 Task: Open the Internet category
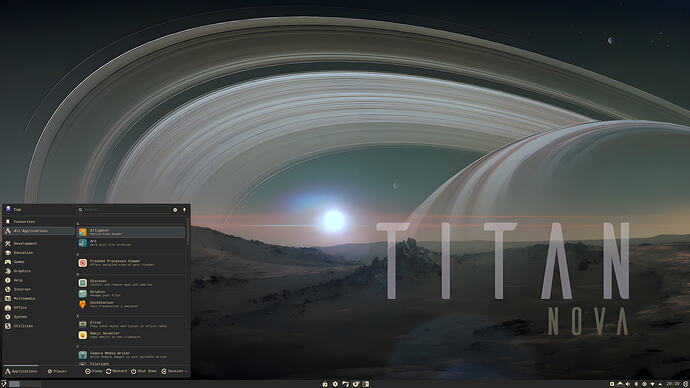pos(39,289)
